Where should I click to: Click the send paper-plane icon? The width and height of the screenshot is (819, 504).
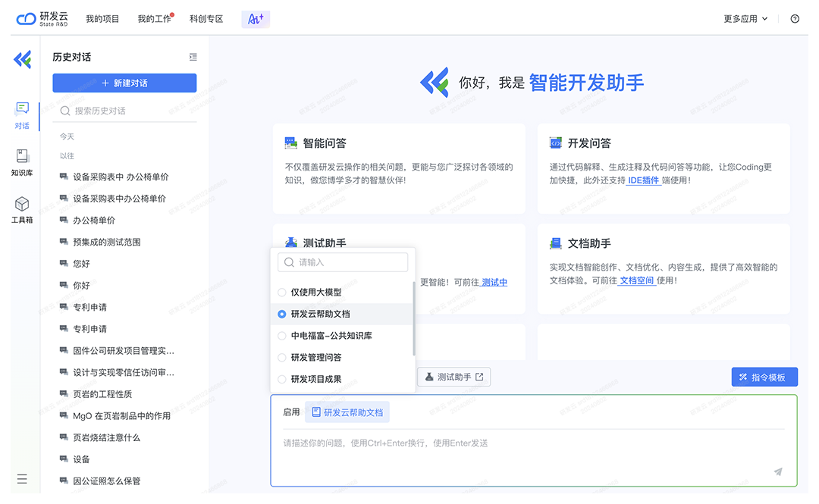[778, 471]
